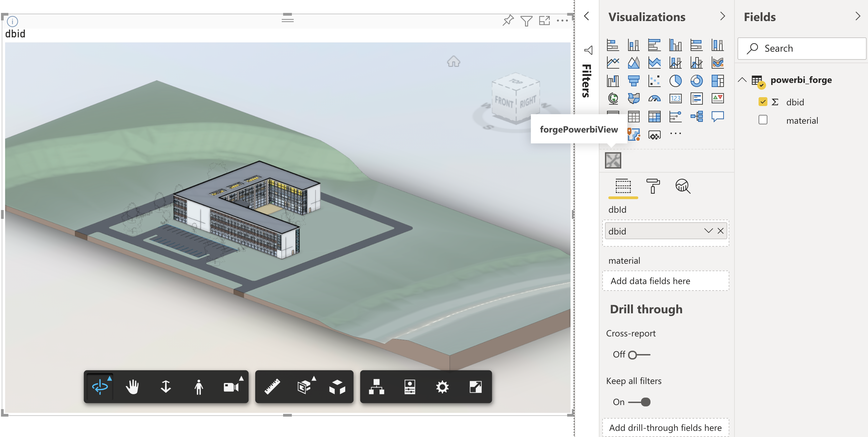The width and height of the screenshot is (868, 437).
Task: Open the dbid field dropdown arrow
Action: coord(708,231)
